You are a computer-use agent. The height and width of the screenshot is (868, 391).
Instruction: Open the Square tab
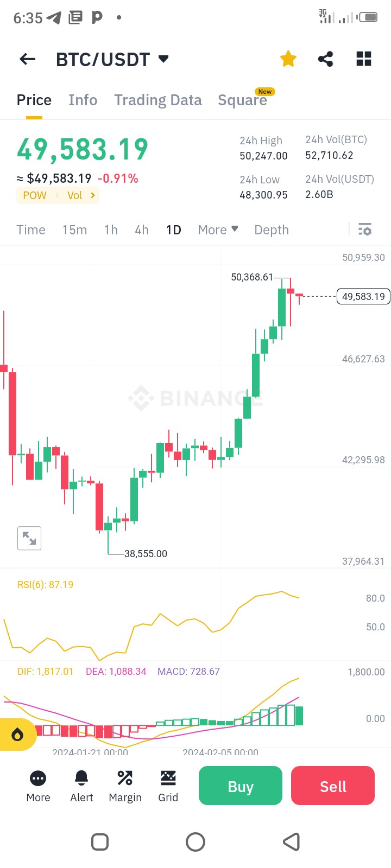242,100
